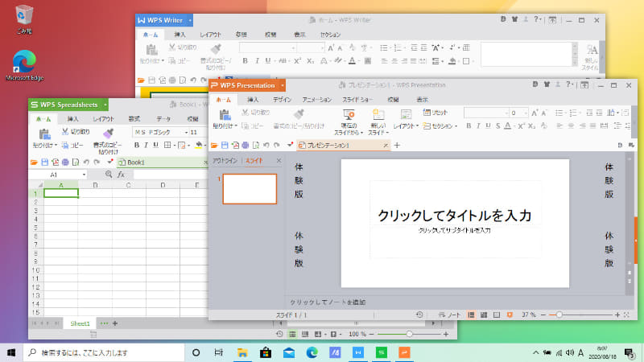This screenshot has height=362, width=644.
Task: Add a new document tab in Presentation
Action: click(397, 146)
